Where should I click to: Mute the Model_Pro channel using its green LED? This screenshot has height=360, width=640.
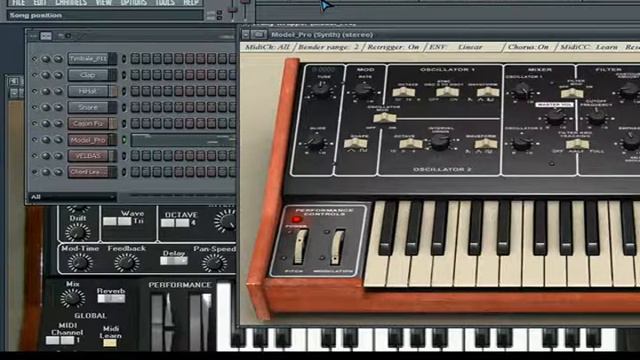click(x=124, y=140)
